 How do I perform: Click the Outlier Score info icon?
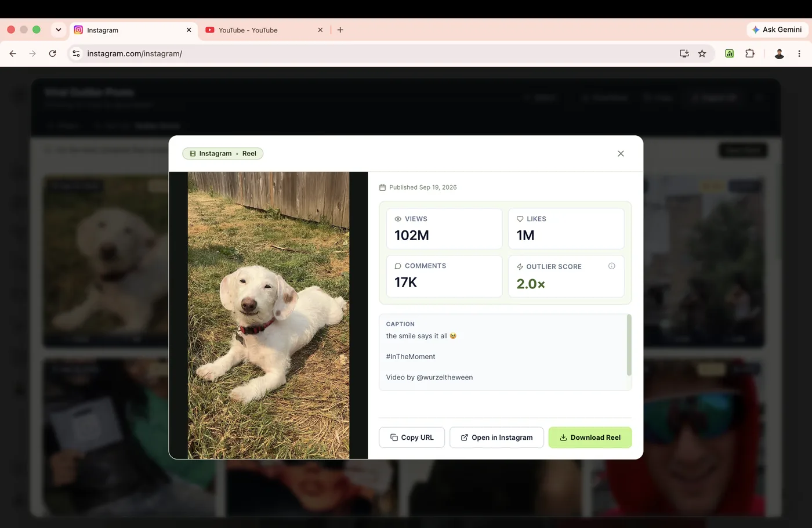pos(611,266)
